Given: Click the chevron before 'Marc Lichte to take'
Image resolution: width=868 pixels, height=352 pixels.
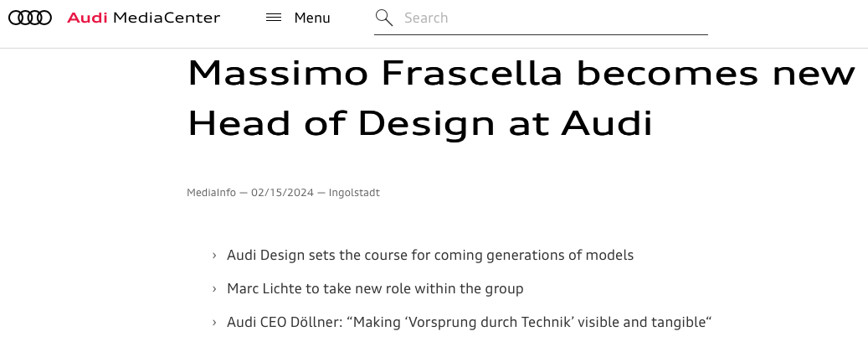Looking at the screenshot, I should point(214,289).
